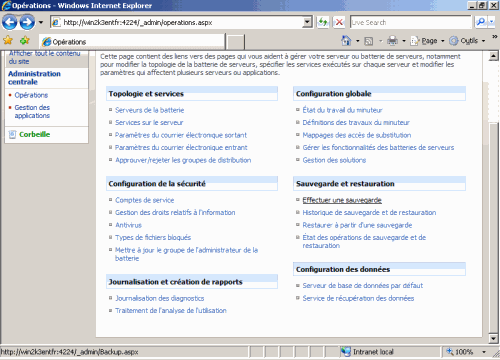Screen dimensions: 500x360
Task: Open Historique de sauvegarde et de restauration
Action: pyautogui.click(x=369, y=212)
